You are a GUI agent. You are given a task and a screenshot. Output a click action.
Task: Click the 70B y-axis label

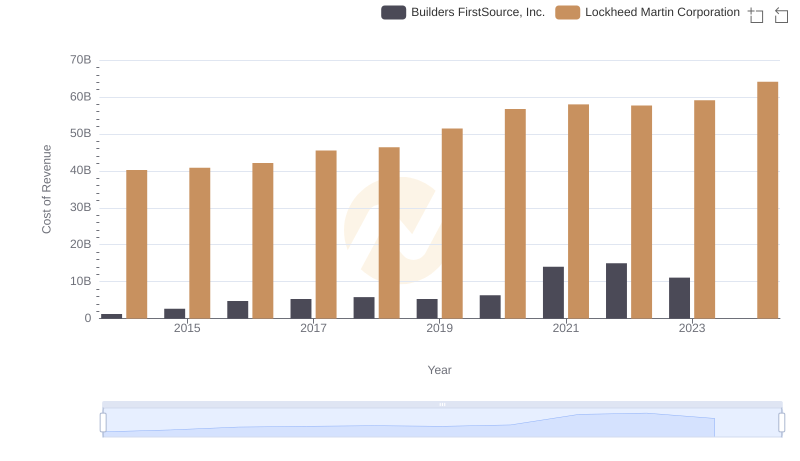81,60
